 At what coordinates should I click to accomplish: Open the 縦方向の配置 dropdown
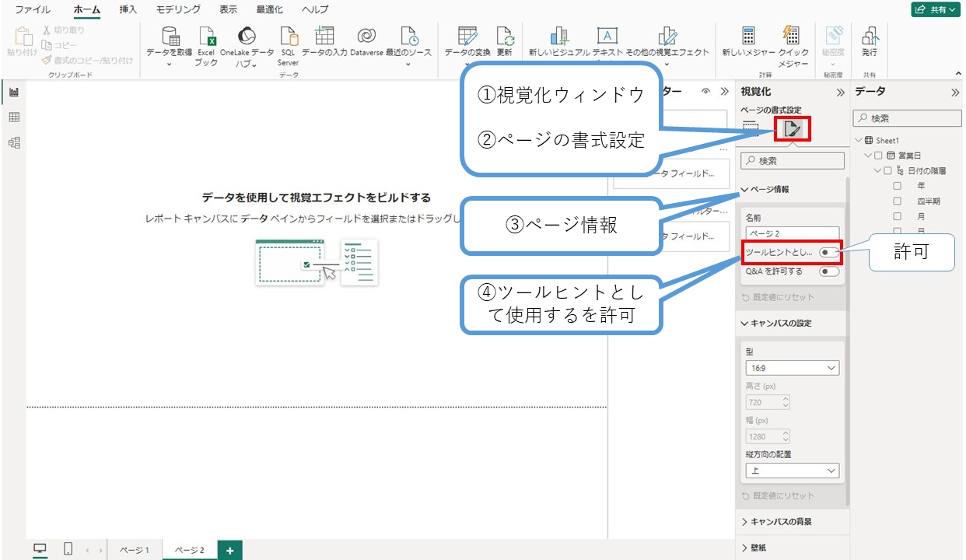click(x=792, y=471)
